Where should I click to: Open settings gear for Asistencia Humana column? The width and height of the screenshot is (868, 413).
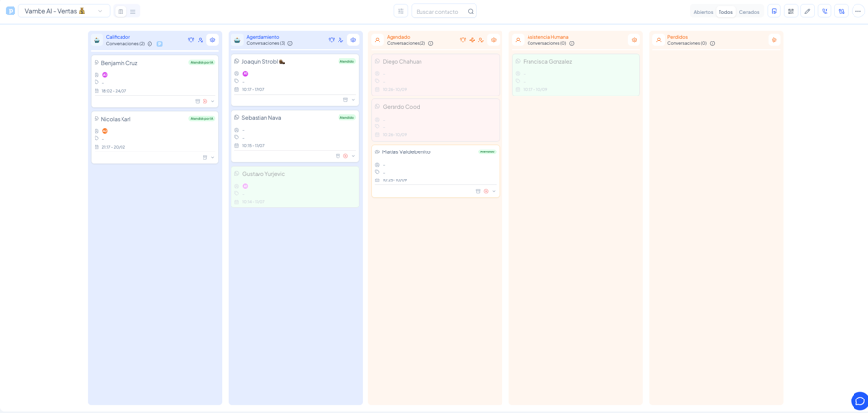634,41
